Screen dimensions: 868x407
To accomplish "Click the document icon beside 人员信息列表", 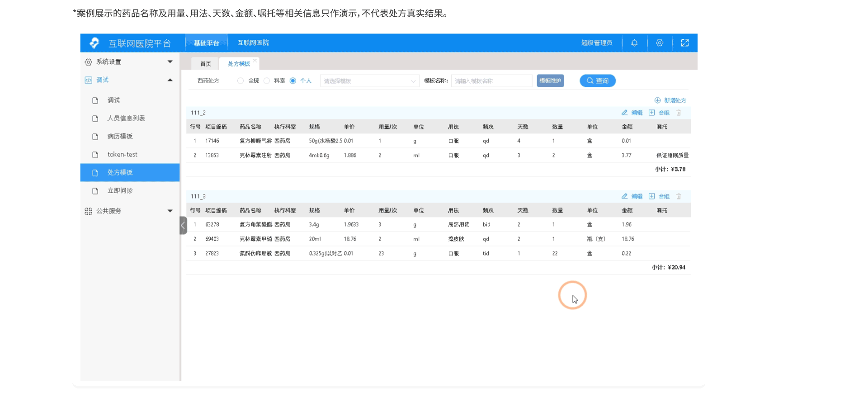I will [95, 118].
